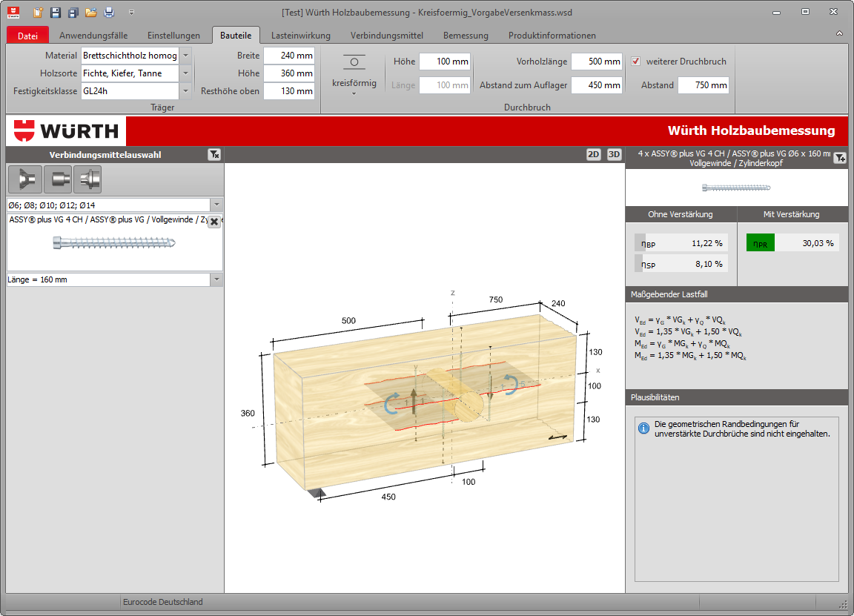Click the Durchbruch Höhe field showing 100 mm
Screen dimensions: 854x616
point(445,62)
